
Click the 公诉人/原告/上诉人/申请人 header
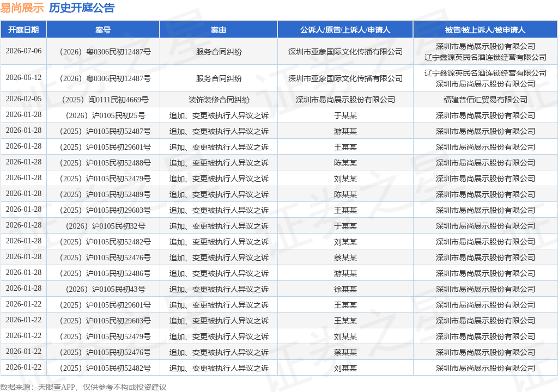[x=345, y=30]
